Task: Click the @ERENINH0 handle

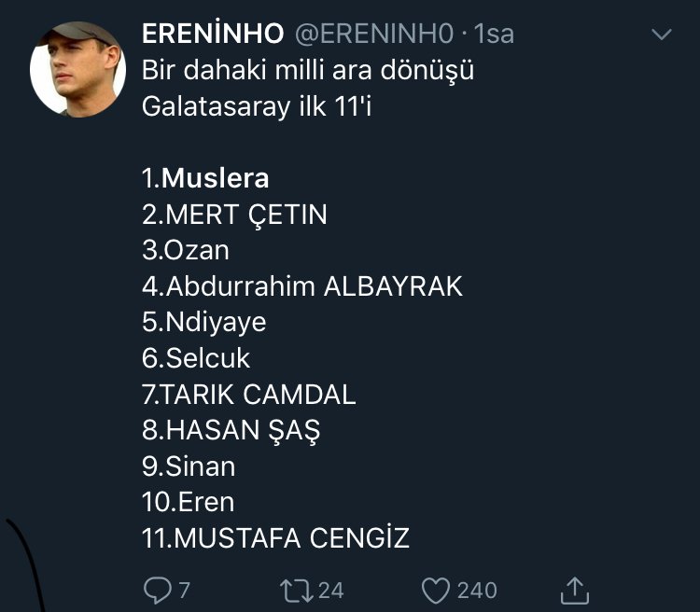Action: coord(373,35)
